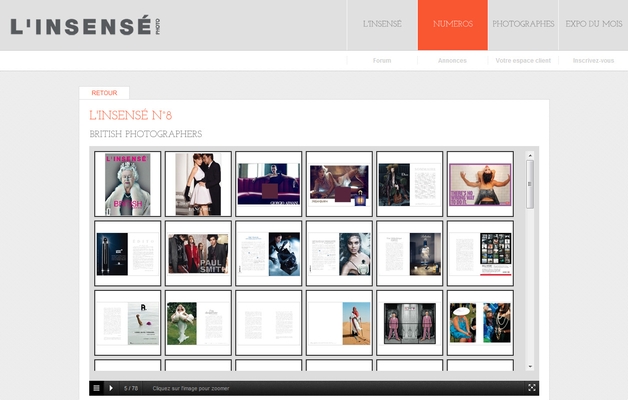628x400 pixels.
Task: Open the Annonces link
Action: click(x=452, y=60)
